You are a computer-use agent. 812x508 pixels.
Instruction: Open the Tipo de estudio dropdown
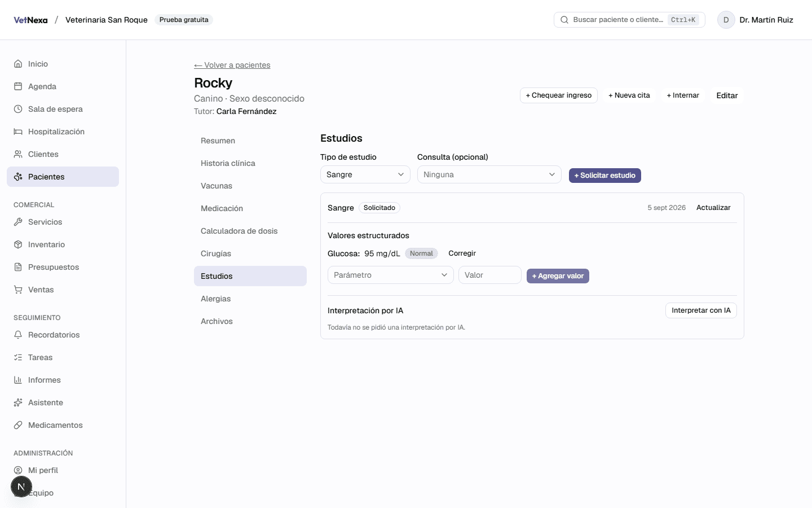pyautogui.click(x=365, y=174)
